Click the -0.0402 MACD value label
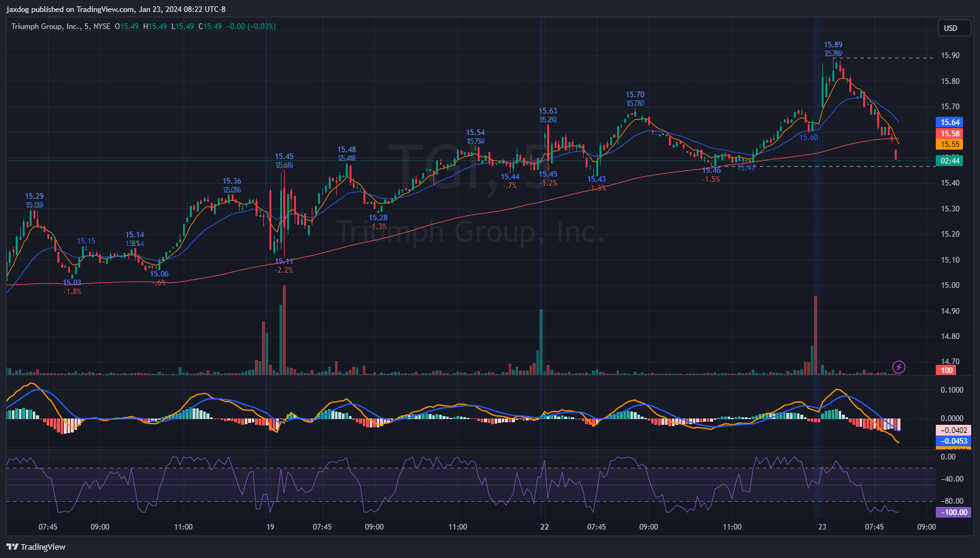This screenshot has width=980, height=558. click(x=953, y=430)
